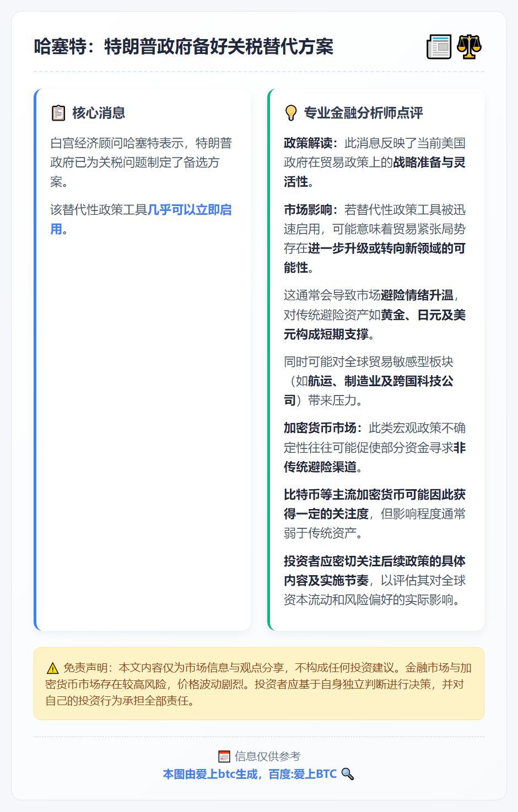
Task: Click the 免责声明 disclaimer text
Action: coord(259,684)
